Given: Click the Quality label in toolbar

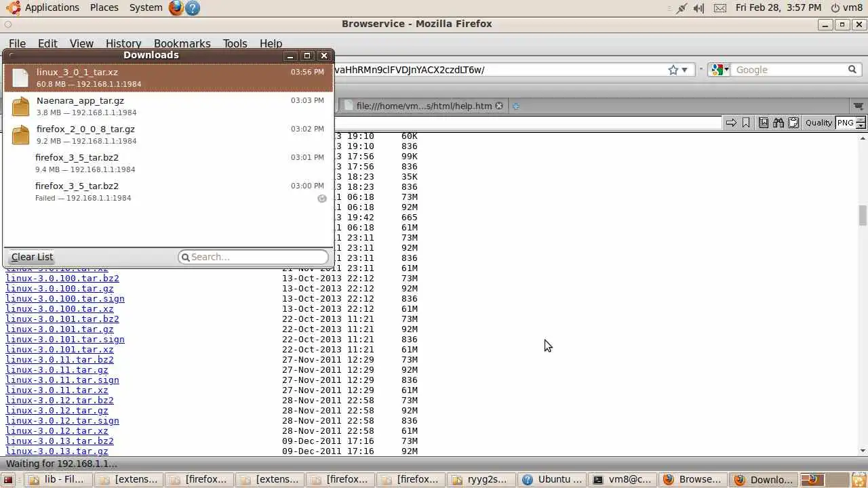Looking at the screenshot, I should (x=818, y=123).
